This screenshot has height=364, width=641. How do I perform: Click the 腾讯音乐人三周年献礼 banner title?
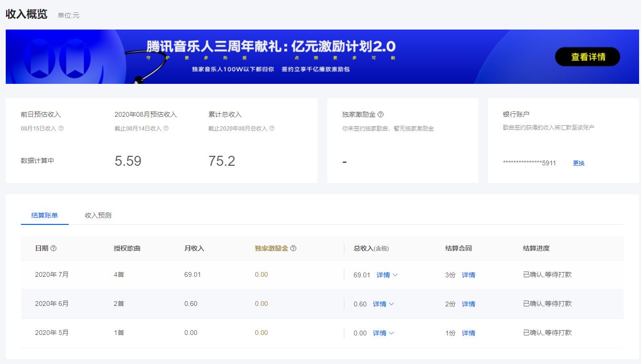pyautogui.click(x=271, y=46)
